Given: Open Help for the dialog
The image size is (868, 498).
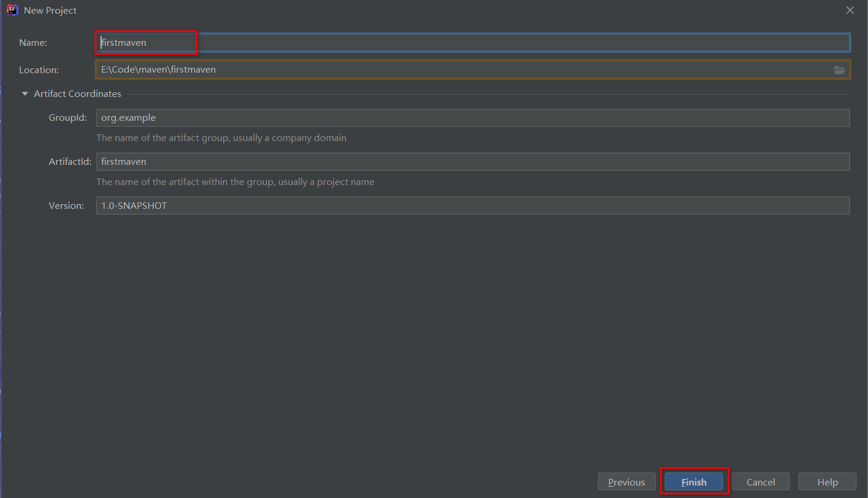Looking at the screenshot, I should pyautogui.click(x=827, y=482).
